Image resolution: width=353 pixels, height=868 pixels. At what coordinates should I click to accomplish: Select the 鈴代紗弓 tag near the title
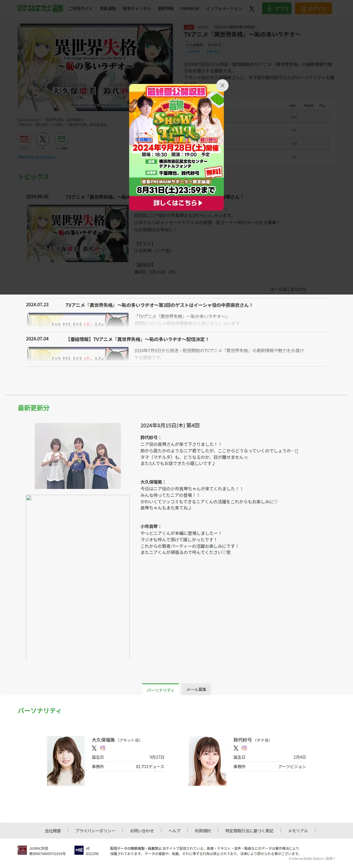[214, 45]
